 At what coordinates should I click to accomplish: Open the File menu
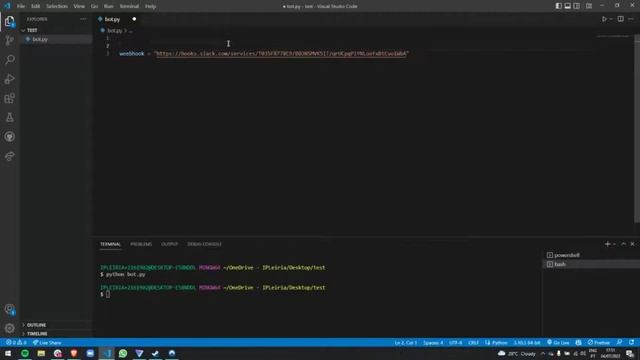click(21, 6)
